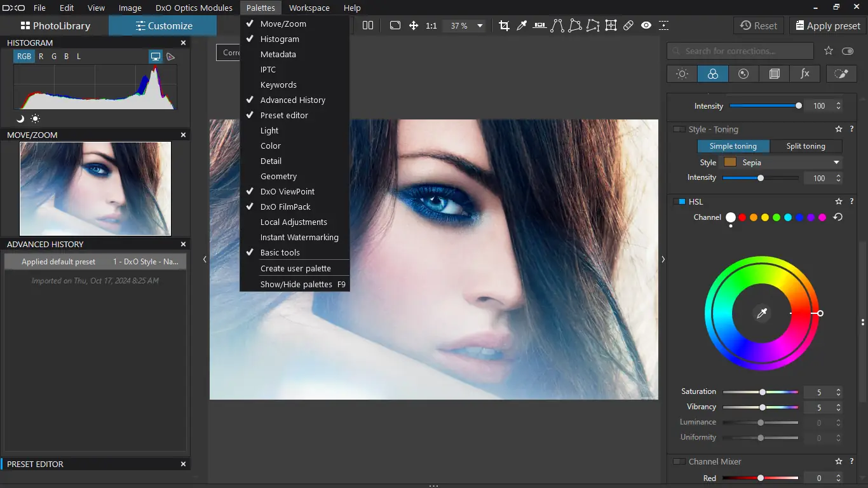Open the Effects (fx) tab
Screen dimensions: 868x488
pyautogui.click(x=804, y=74)
